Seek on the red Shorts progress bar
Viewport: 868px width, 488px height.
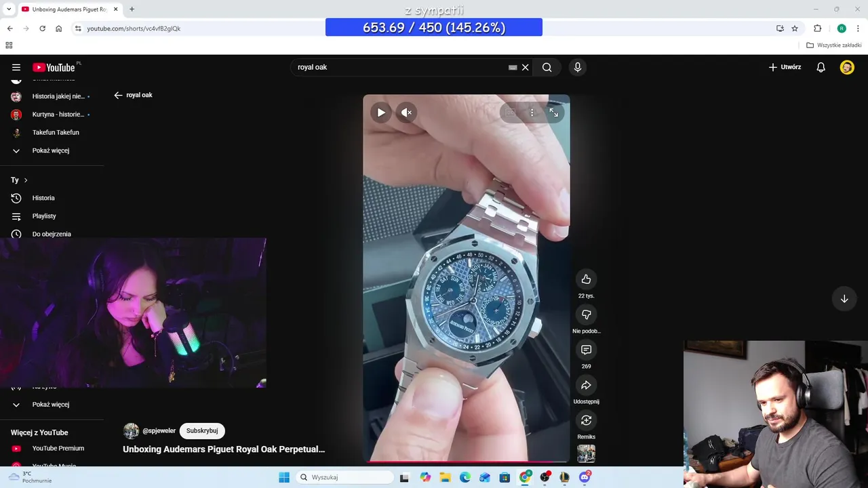(x=467, y=462)
